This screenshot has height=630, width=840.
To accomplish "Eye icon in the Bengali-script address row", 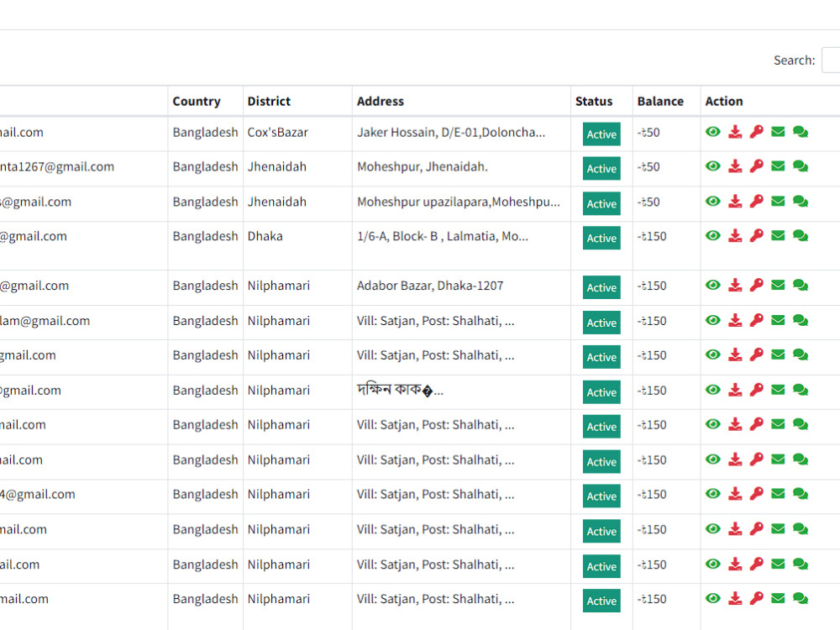I will 712,390.
